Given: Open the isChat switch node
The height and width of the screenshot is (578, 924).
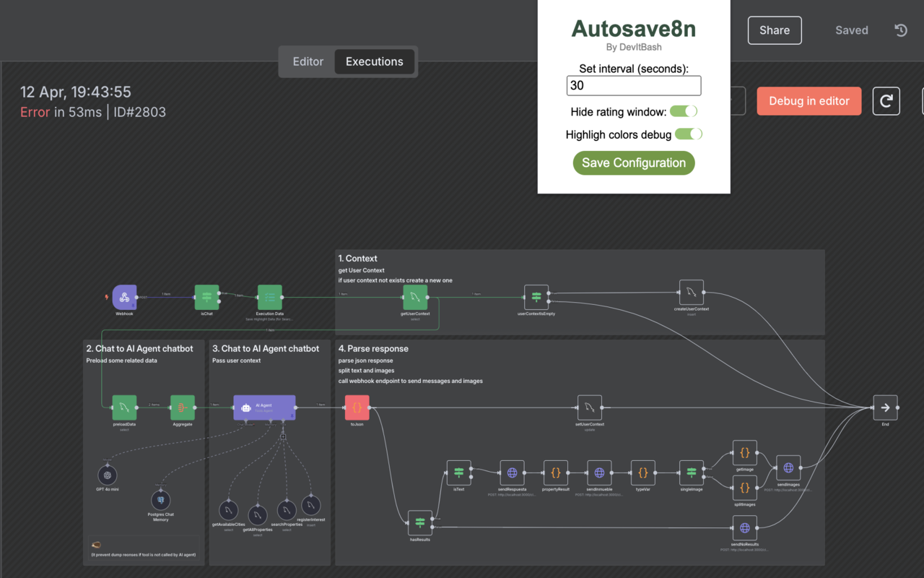Looking at the screenshot, I should pyautogui.click(x=207, y=296).
